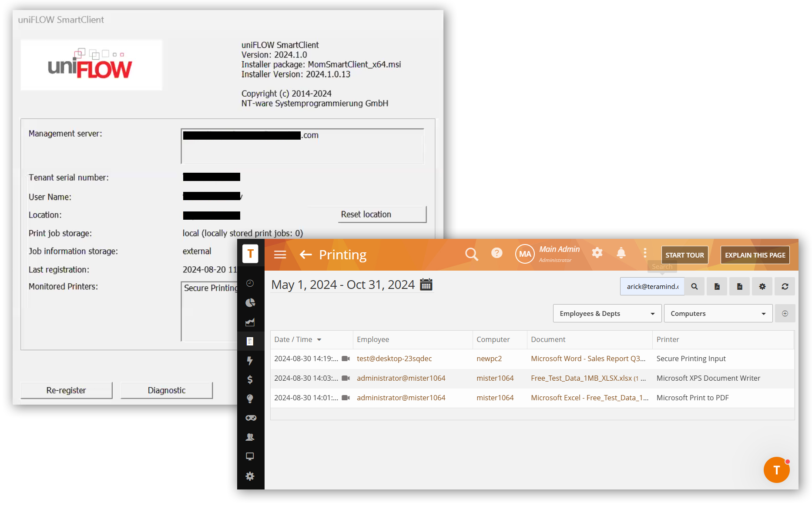Select Secure Printing in Monitored Printers list
This screenshot has height=506, width=812.
[211, 288]
